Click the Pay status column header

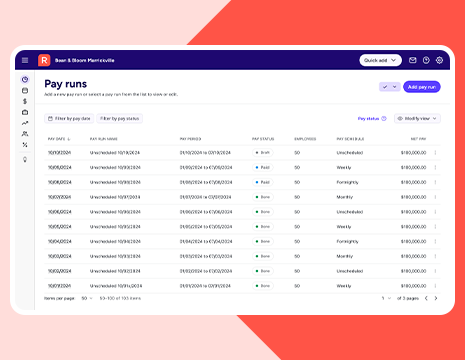point(263,139)
